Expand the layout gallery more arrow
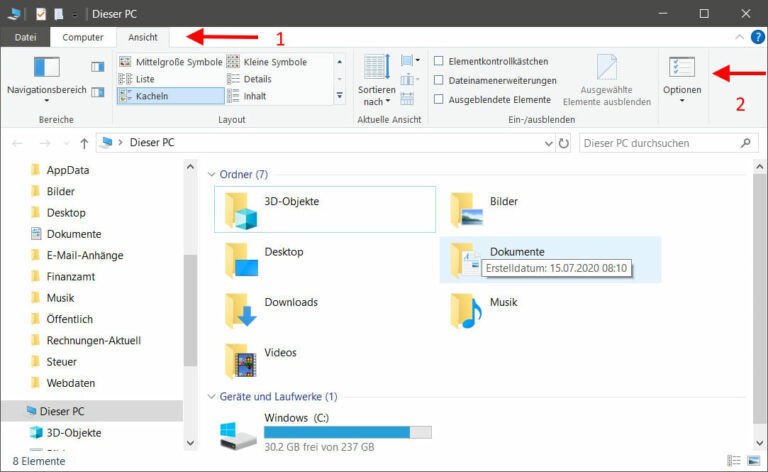This screenshot has width=768, height=472. pos(339,95)
